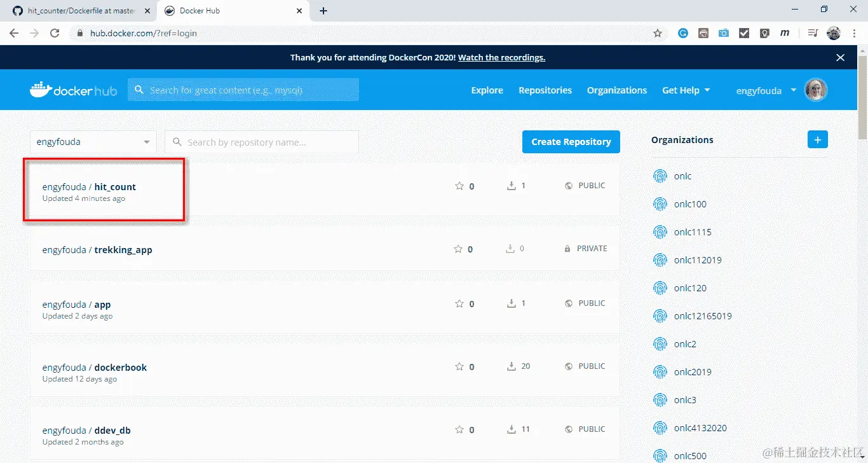This screenshot has width=868, height=463.
Task: Click the lock icon on trekking_app repository
Action: tap(567, 249)
